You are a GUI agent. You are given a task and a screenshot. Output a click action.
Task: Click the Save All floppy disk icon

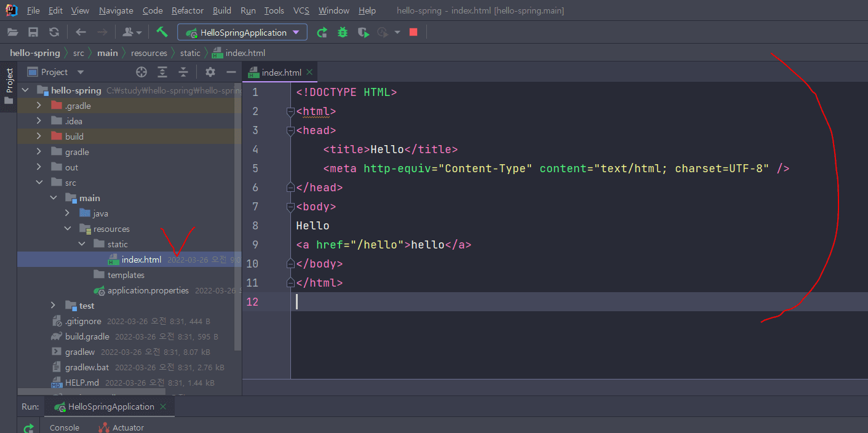[x=33, y=32]
